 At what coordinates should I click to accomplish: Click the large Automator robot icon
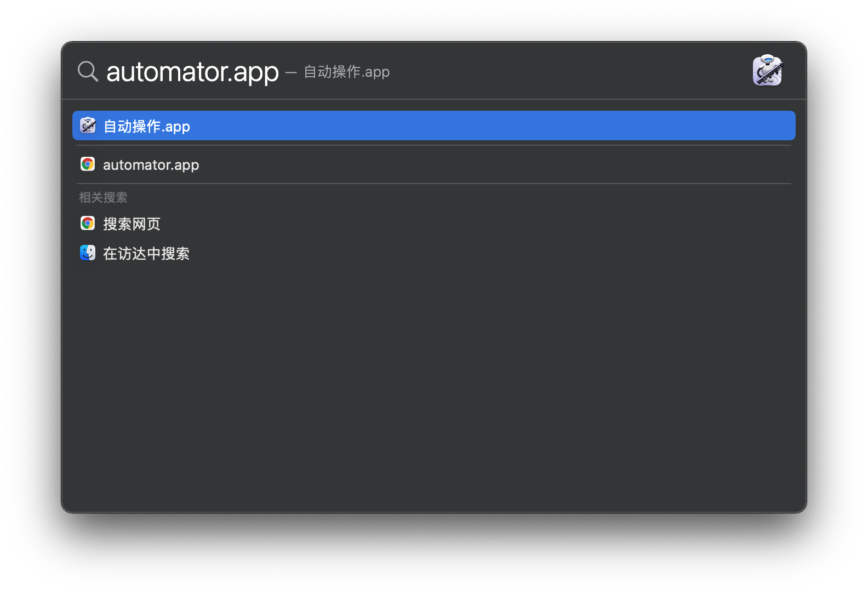(767, 71)
